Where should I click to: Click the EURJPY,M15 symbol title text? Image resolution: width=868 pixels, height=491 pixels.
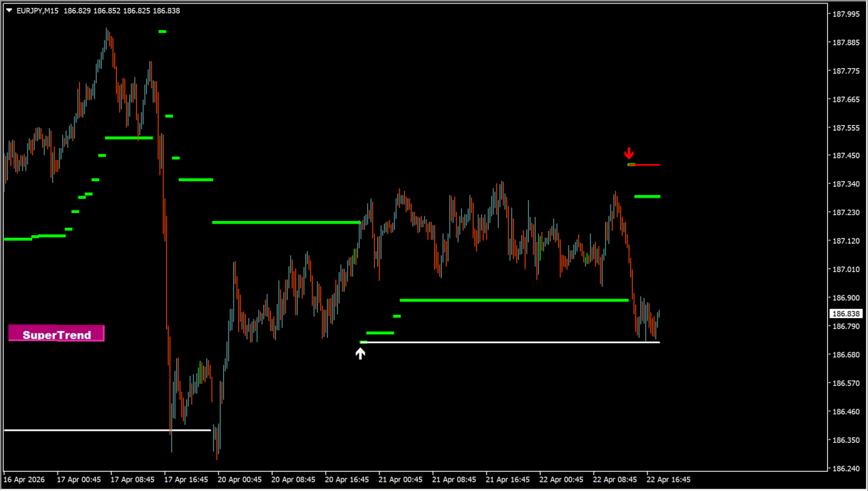pyautogui.click(x=38, y=11)
